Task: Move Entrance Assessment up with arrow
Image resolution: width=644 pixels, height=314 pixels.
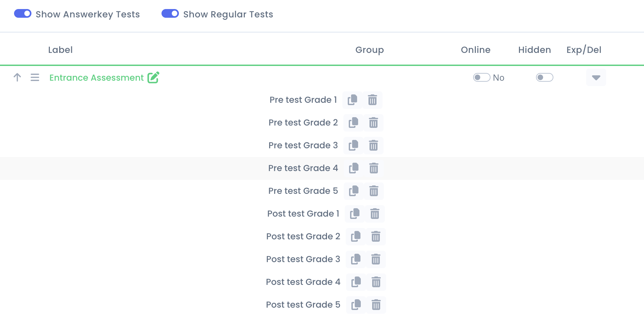Action: [17, 77]
